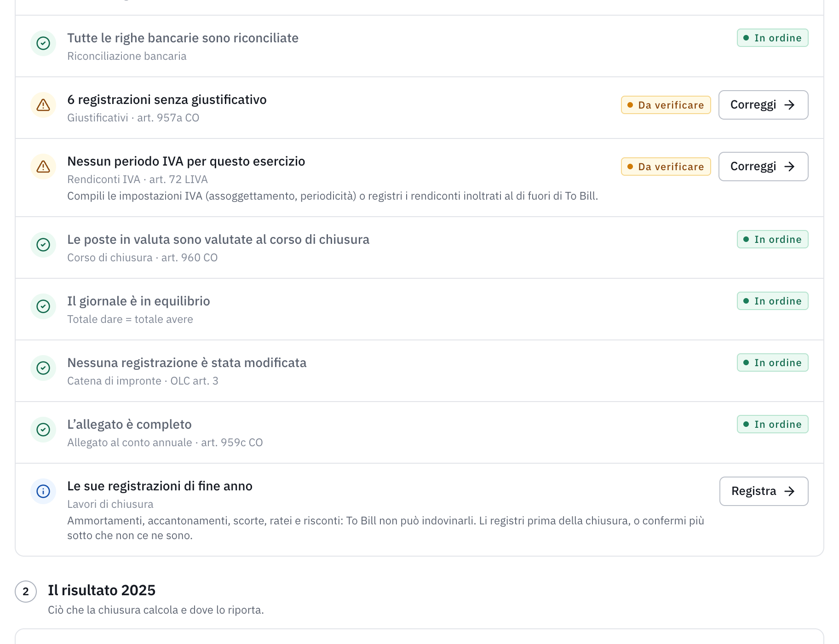
Task: Click the warning triangle icon for 6 registrazioni senza giustificativo
Action: [43, 105]
